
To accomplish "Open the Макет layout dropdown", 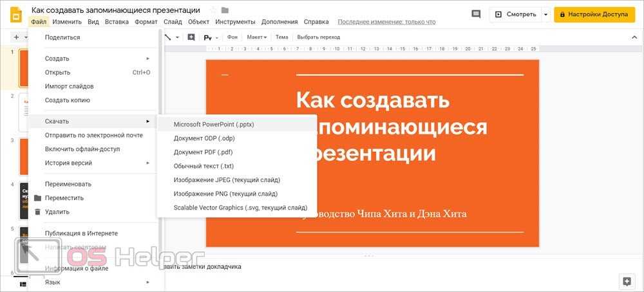I will click(x=257, y=37).
